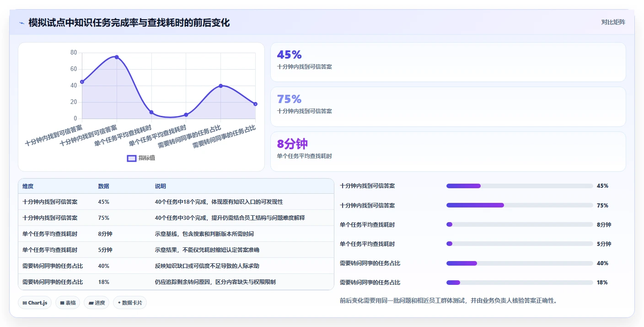This screenshot has height=327, width=644.
Task: Click the 75% value right of progress bar
Action: tap(602, 206)
